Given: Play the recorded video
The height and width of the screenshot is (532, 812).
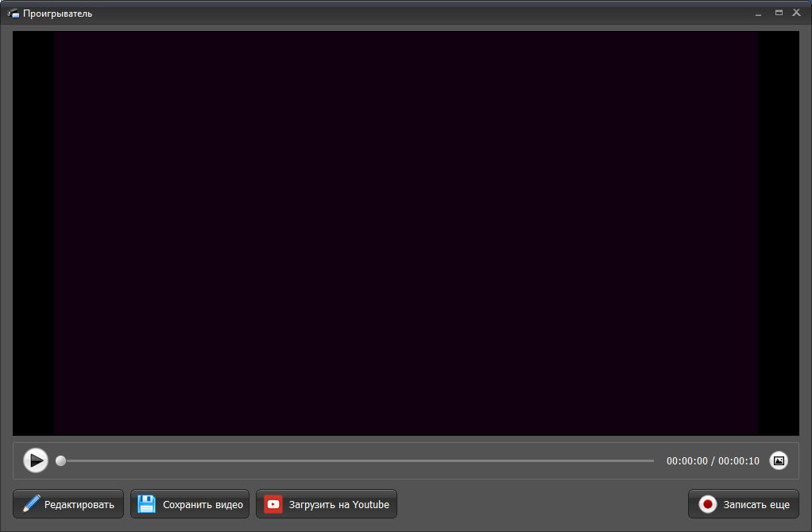Looking at the screenshot, I should point(36,460).
